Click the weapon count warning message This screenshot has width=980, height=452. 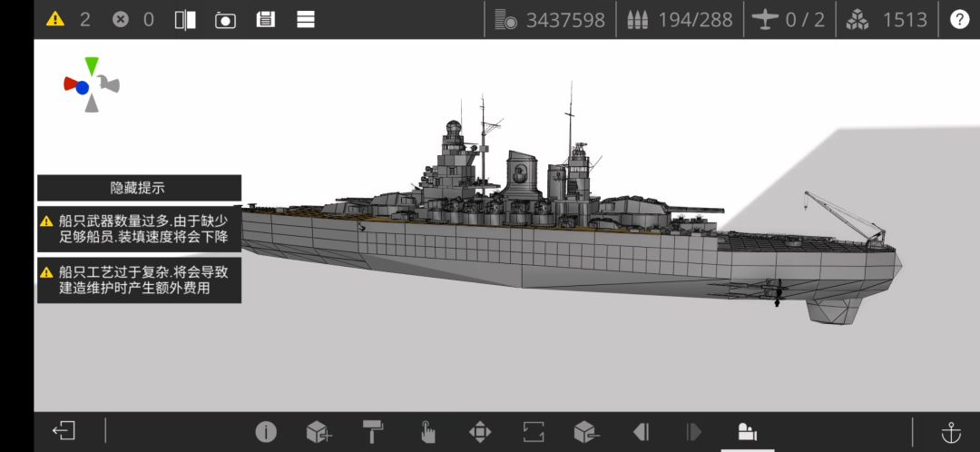click(x=139, y=230)
